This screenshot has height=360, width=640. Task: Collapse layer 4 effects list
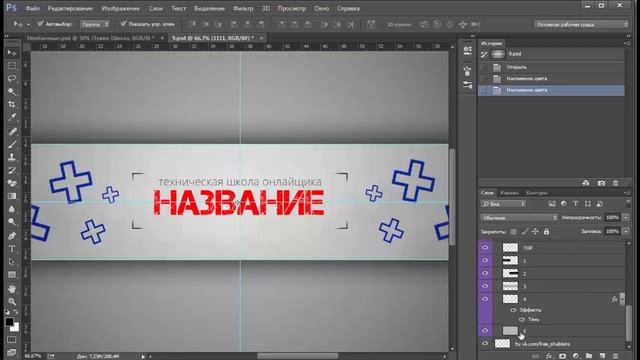622,299
